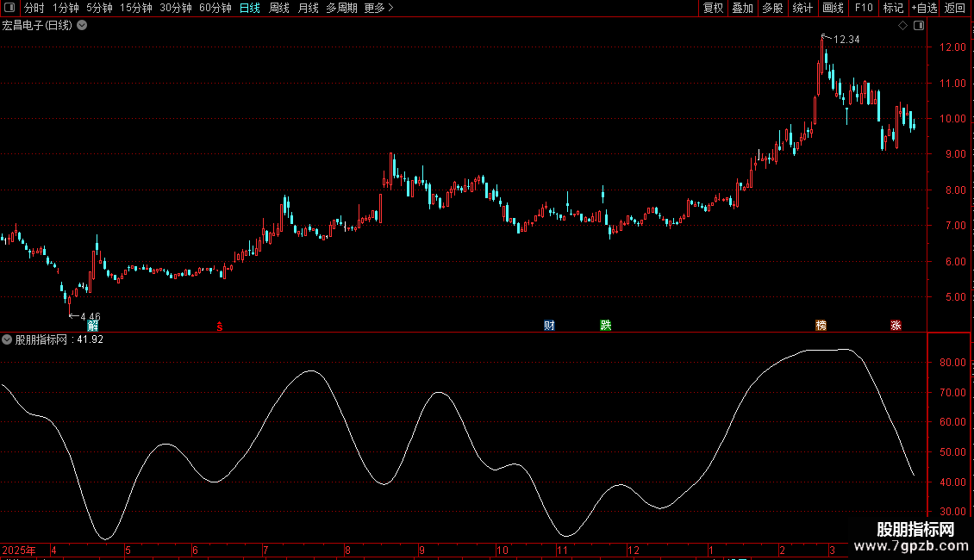
Task: Open the 财 financial report marker
Action: coord(549,326)
